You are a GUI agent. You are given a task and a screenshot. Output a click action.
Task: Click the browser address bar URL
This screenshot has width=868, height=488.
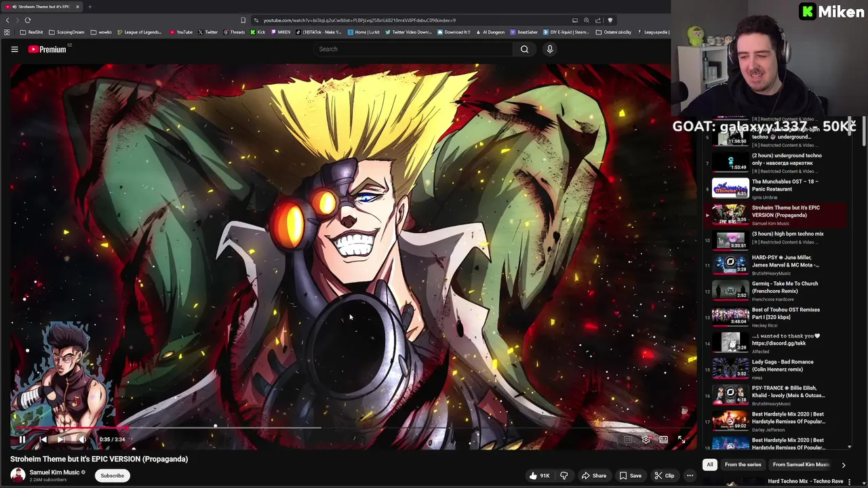tap(359, 20)
